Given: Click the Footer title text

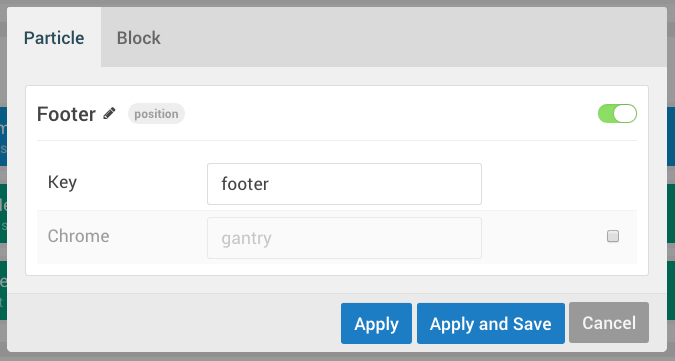Looking at the screenshot, I should click(x=66, y=114).
